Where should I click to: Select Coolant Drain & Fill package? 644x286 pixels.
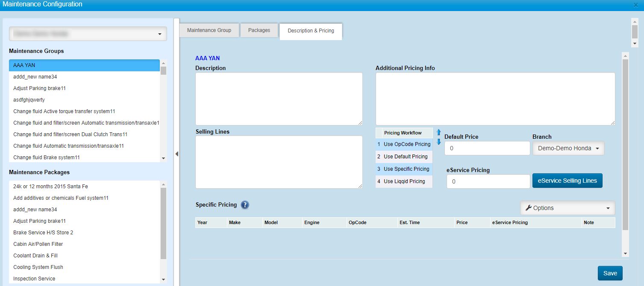(35, 256)
